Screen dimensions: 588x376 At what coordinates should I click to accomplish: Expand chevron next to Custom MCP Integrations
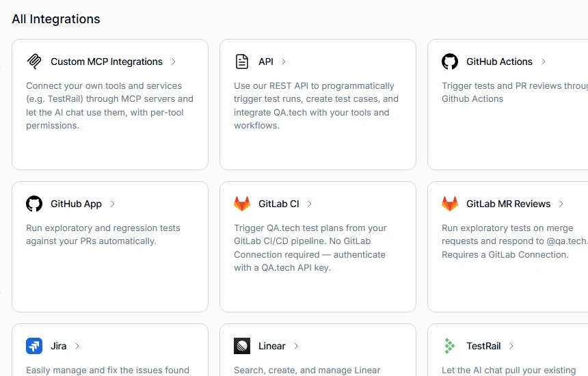point(174,62)
